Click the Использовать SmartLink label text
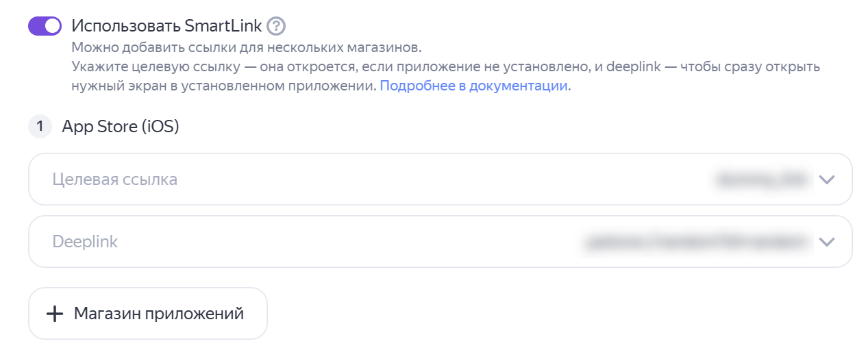The height and width of the screenshot is (348, 868). (x=166, y=26)
